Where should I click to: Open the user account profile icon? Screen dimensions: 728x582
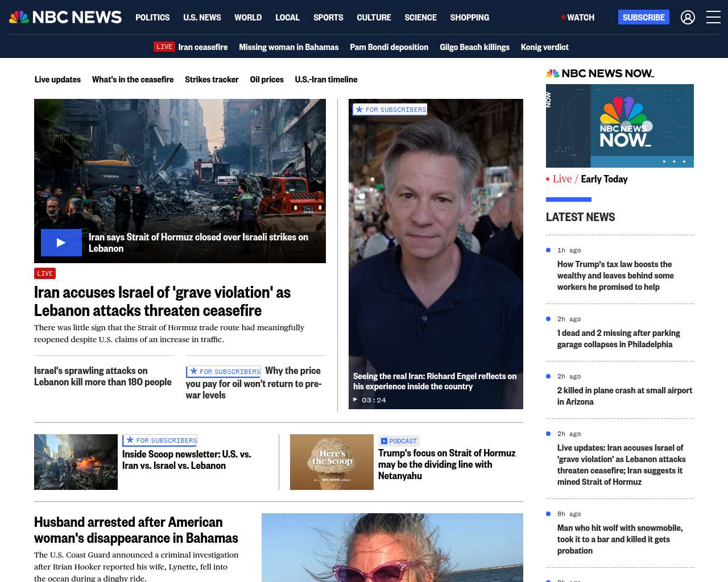click(x=688, y=18)
